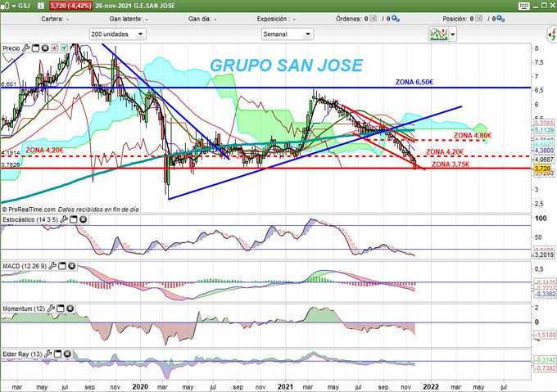The image size is (557, 392).
Task: Remove the MACD indicator panel
Action: coord(72,266)
